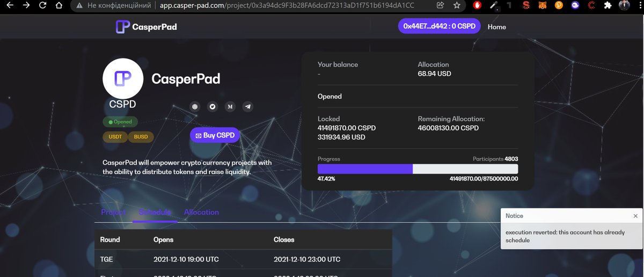Screen dimensions: 644x277
Task: Click the execution reverted notice message
Action: (x=565, y=236)
